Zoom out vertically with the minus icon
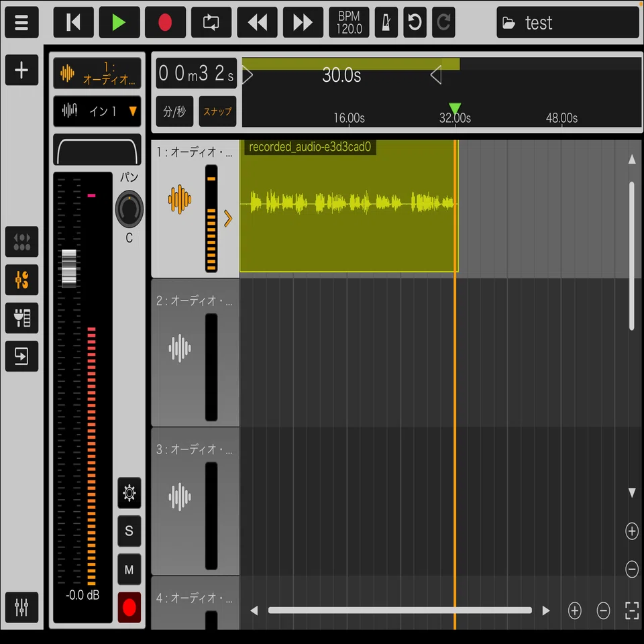The width and height of the screenshot is (644, 644). pyautogui.click(x=632, y=570)
